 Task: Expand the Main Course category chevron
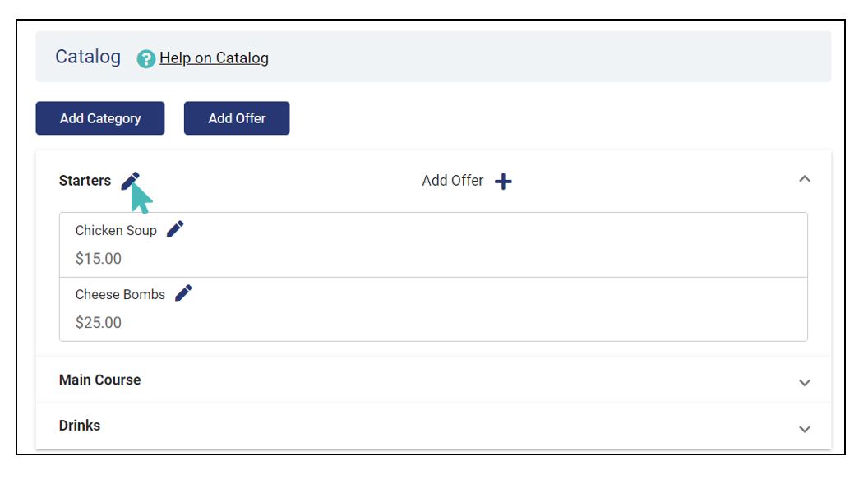click(805, 383)
